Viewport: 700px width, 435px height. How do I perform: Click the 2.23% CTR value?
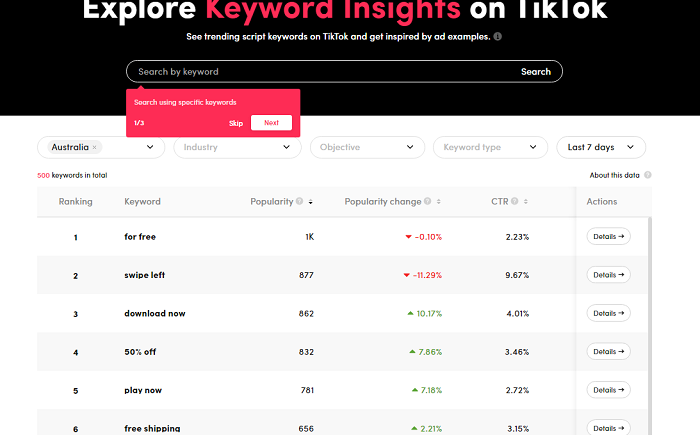pyautogui.click(x=517, y=237)
